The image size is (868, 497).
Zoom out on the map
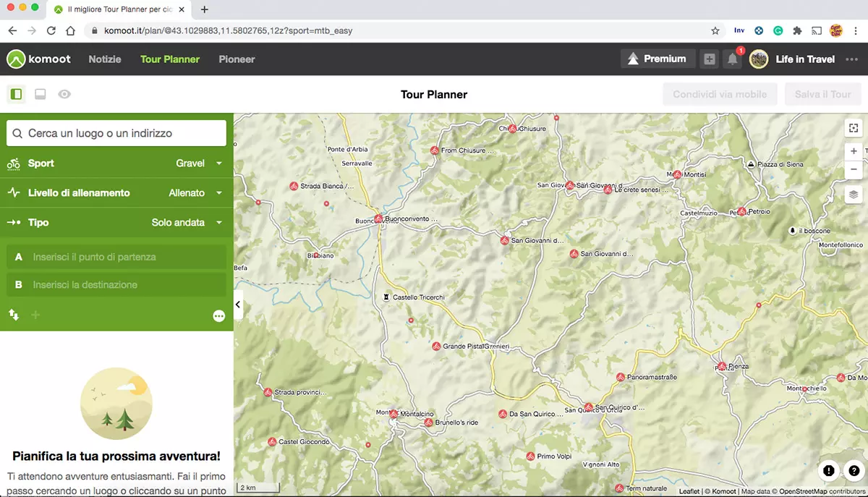854,169
